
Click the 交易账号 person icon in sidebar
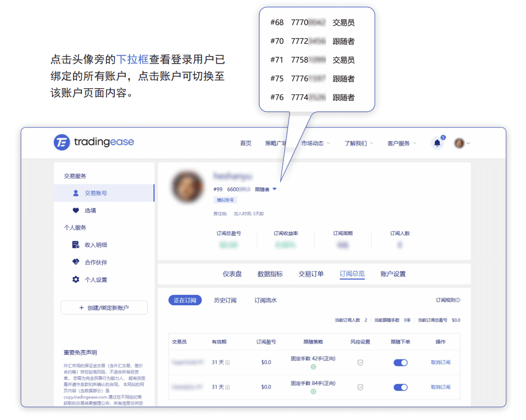(76, 193)
